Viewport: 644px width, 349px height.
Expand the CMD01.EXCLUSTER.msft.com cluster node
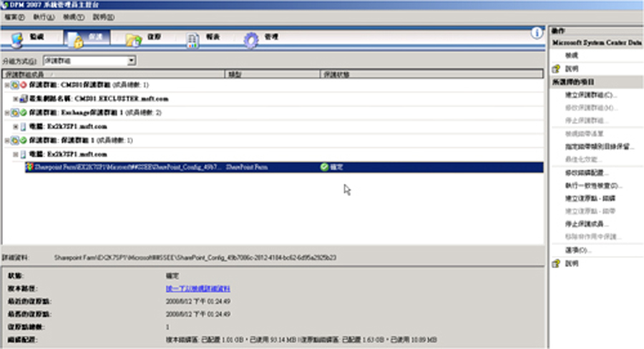[x=15, y=99]
